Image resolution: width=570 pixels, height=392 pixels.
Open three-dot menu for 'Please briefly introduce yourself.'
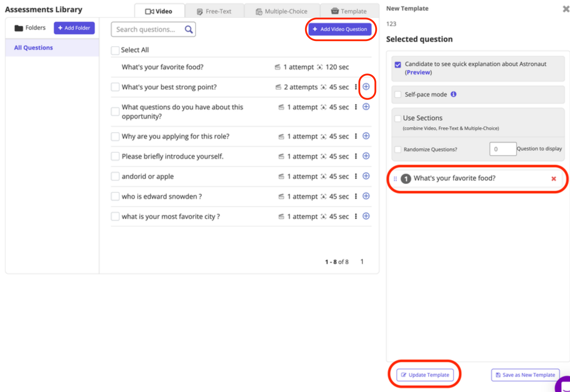click(x=356, y=156)
